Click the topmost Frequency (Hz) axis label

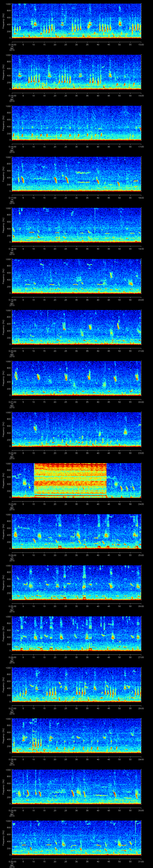coord(3,21)
